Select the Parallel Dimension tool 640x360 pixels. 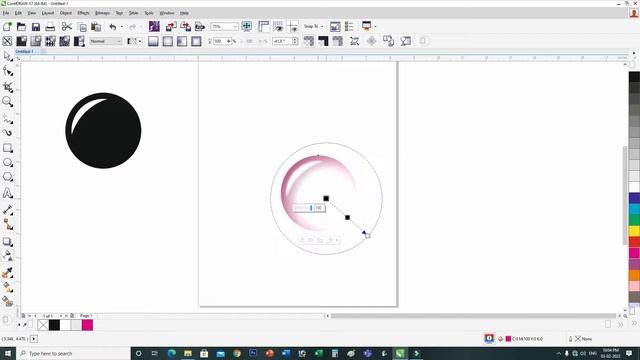[7, 210]
